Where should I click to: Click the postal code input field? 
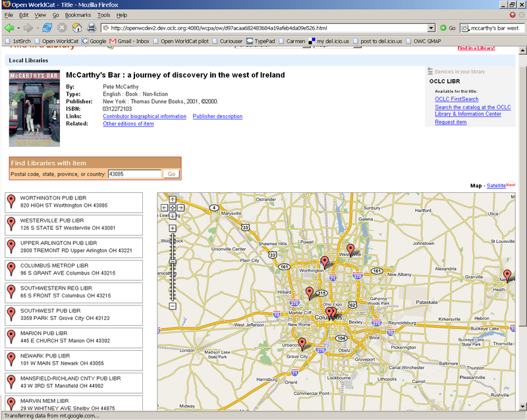pyautogui.click(x=135, y=174)
